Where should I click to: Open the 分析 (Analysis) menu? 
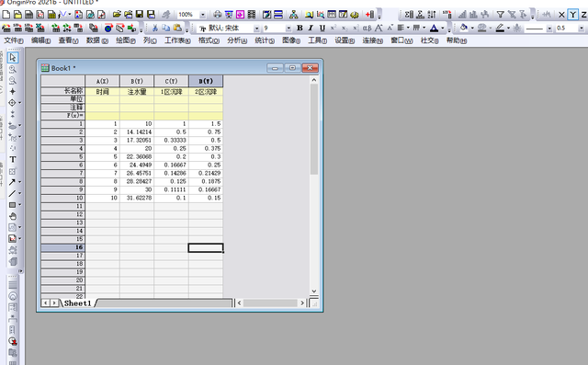(x=237, y=40)
